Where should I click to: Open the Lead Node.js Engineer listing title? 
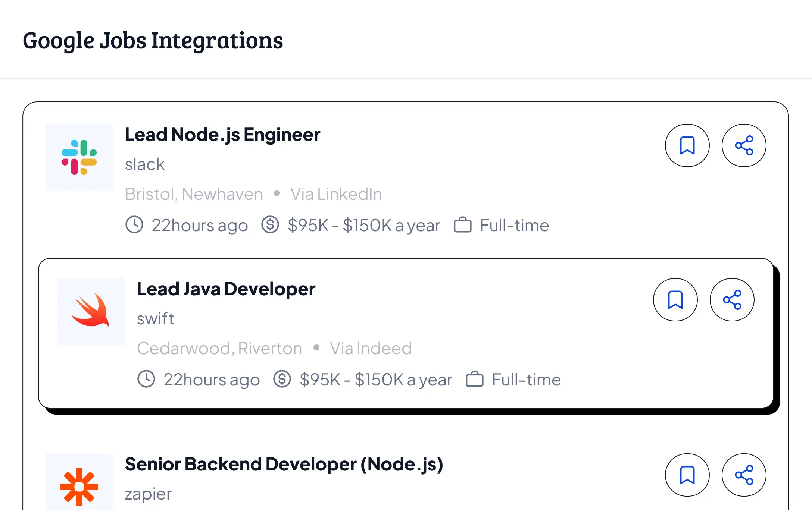(222, 135)
